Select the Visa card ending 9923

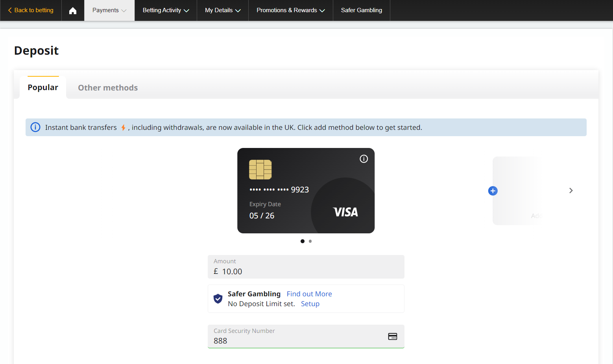[306, 190]
